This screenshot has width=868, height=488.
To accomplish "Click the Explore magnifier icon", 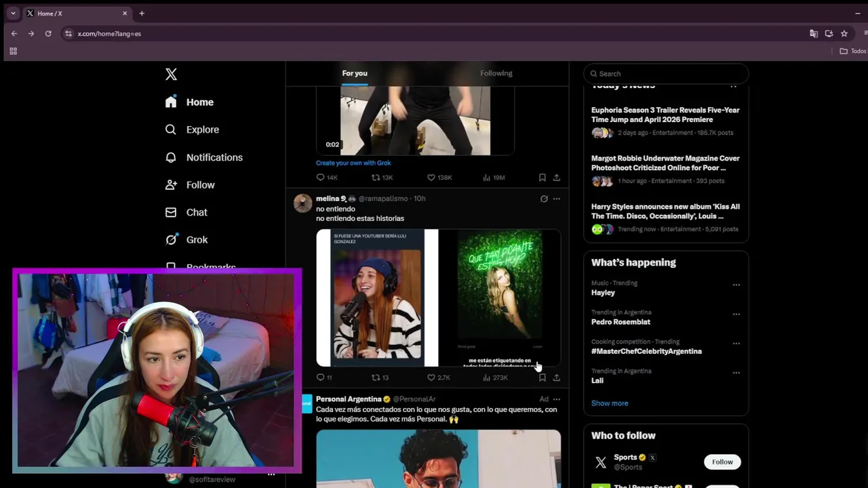I will [171, 129].
